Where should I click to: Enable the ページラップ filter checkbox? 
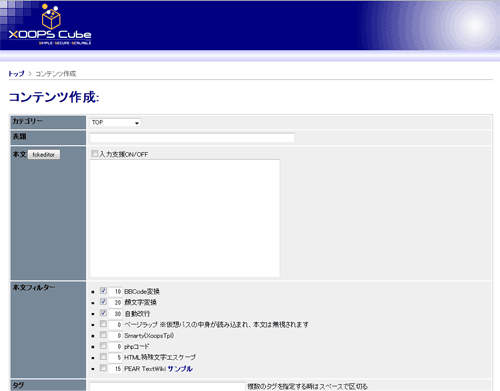click(103, 324)
